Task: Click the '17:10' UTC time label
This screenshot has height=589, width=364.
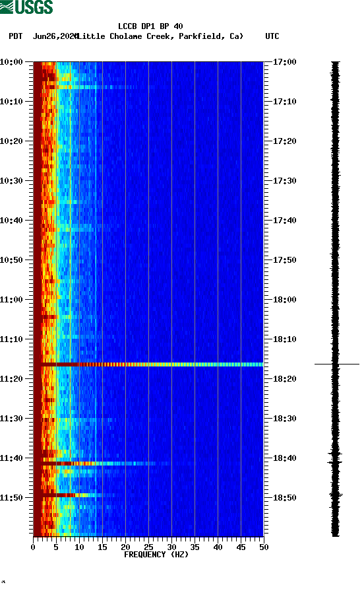Action: point(284,102)
